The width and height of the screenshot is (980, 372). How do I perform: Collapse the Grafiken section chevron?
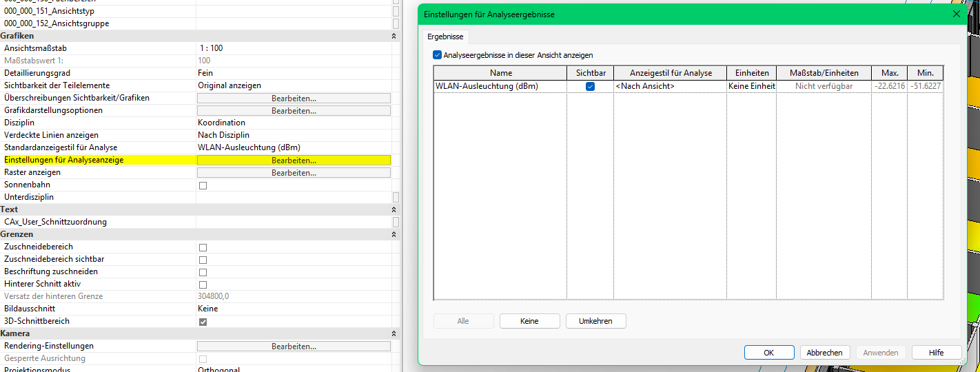coord(394,36)
